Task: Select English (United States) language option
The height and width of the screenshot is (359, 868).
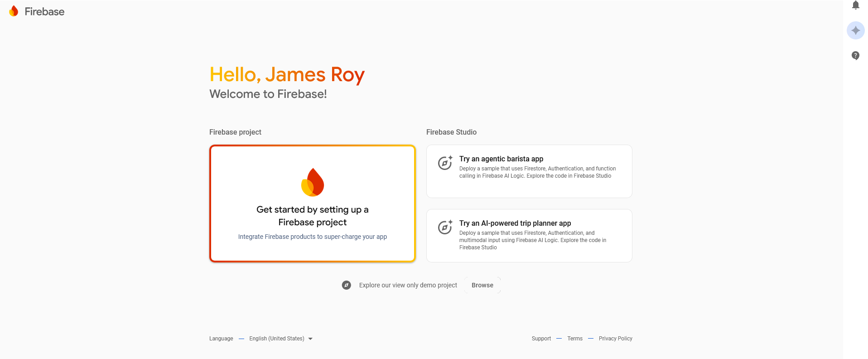Action: (276, 339)
